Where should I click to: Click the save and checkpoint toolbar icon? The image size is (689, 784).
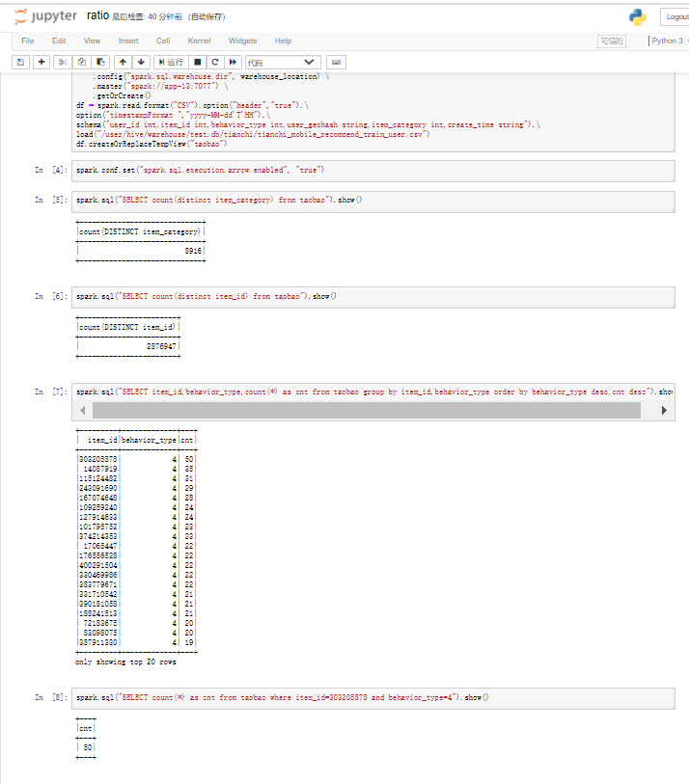tap(20, 62)
